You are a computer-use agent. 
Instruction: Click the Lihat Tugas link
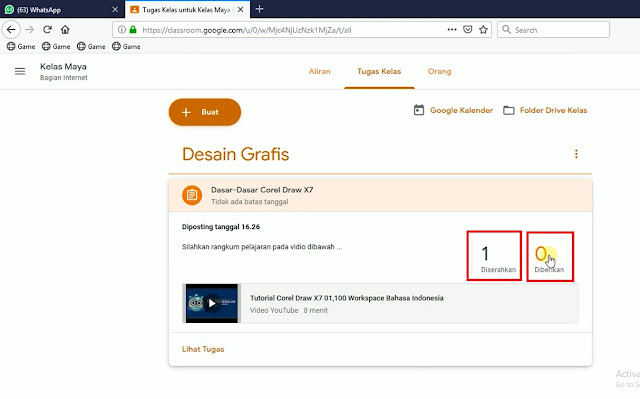[203, 349]
